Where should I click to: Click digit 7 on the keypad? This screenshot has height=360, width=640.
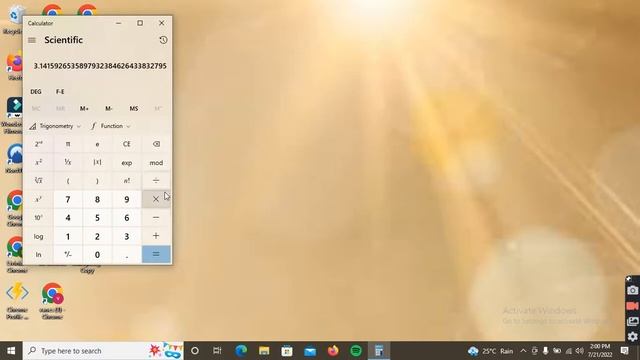pos(68,199)
